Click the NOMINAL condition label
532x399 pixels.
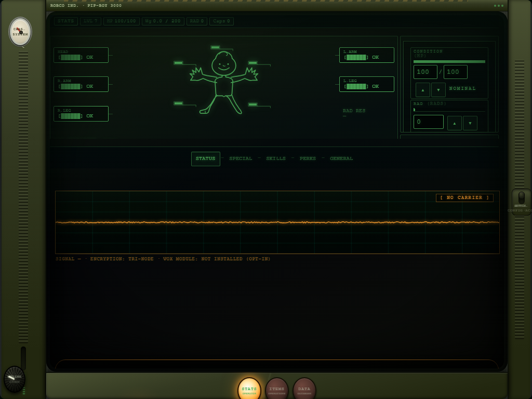coord(462,88)
